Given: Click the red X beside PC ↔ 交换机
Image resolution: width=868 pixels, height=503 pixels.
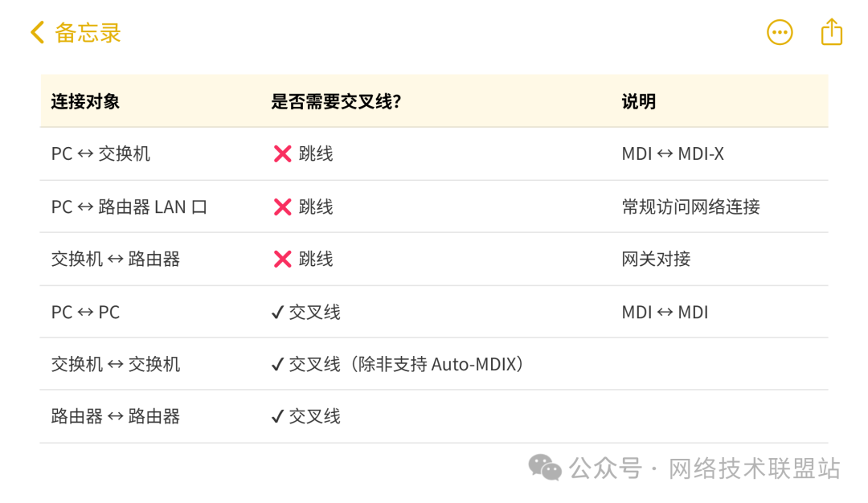Looking at the screenshot, I should click(x=282, y=154).
